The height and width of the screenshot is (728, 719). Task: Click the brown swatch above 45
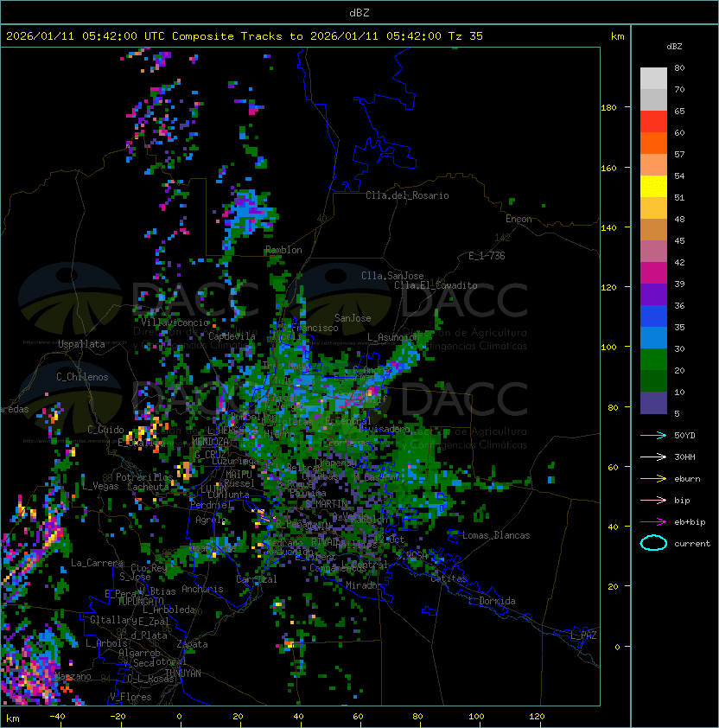[x=653, y=230]
